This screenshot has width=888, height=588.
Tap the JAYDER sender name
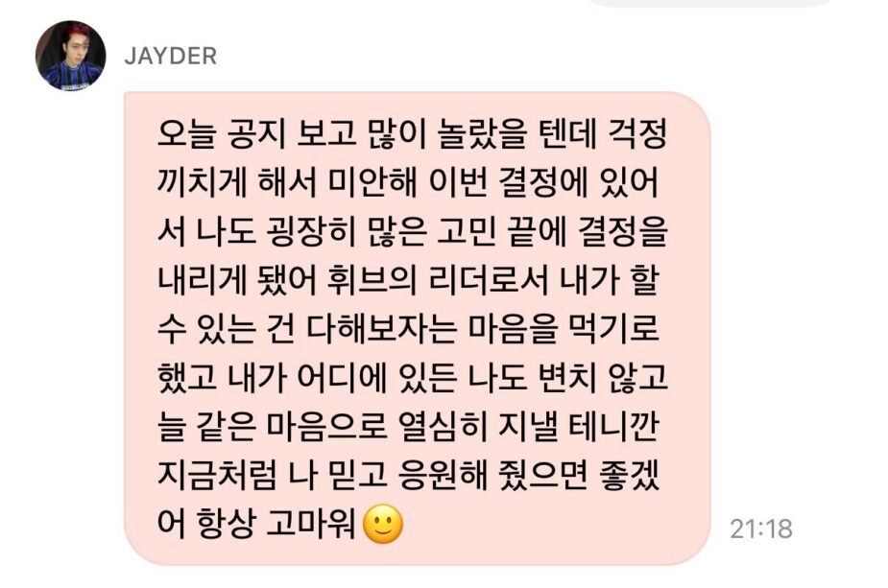pyautogui.click(x=171, y=56)
